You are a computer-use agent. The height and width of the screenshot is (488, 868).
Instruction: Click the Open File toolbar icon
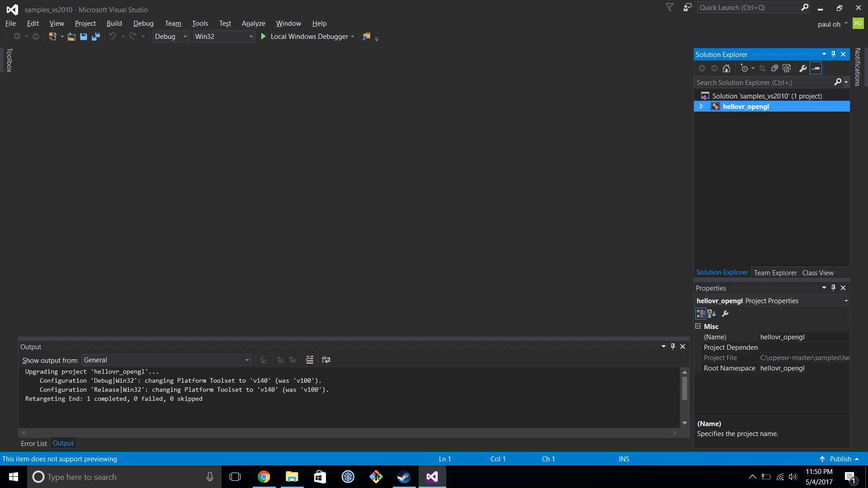pyautogui.click(x=71, y=37)
